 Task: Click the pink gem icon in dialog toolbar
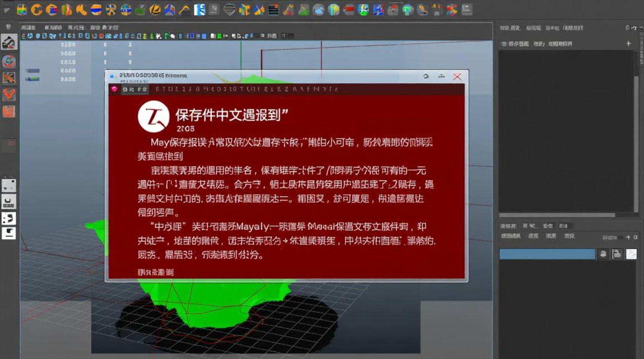click(x=114, y=89)
